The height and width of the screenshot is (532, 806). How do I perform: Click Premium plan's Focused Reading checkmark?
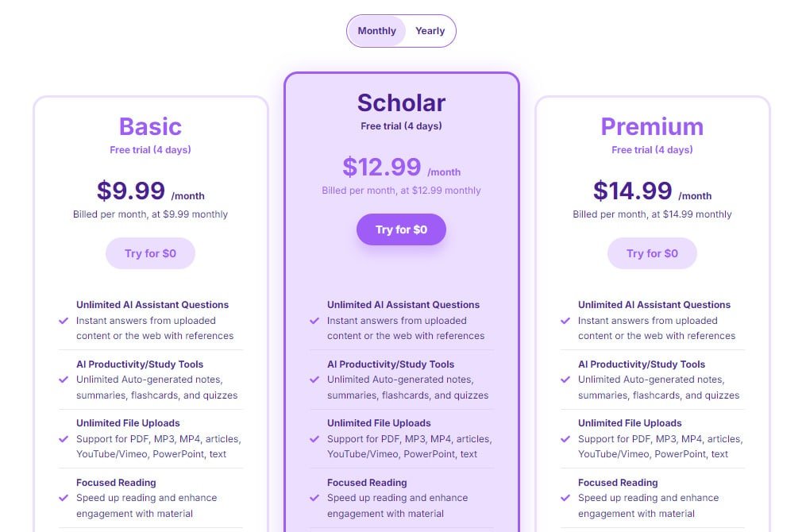(565, 498)
